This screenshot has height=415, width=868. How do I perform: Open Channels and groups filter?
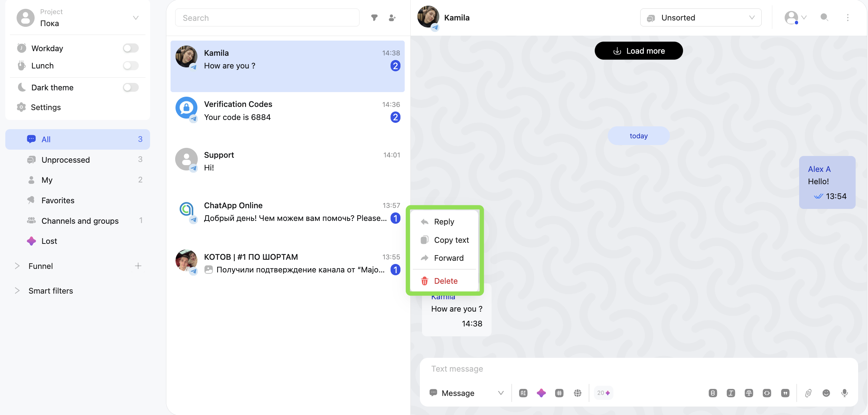click(78, 221)
